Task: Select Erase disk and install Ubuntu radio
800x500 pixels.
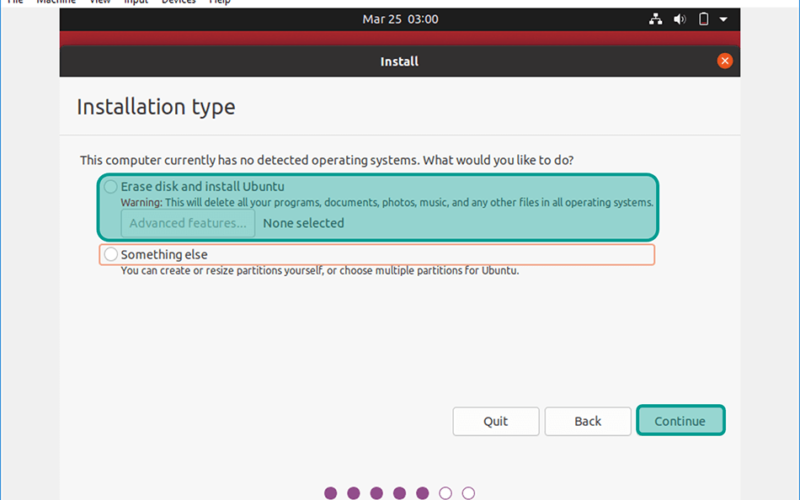Action: [x=111, y=186]
